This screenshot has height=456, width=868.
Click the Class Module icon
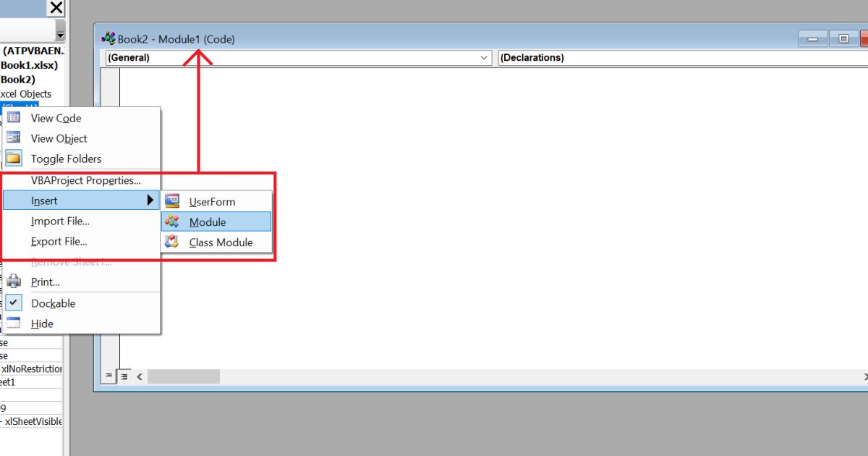(x=173, y=242)
